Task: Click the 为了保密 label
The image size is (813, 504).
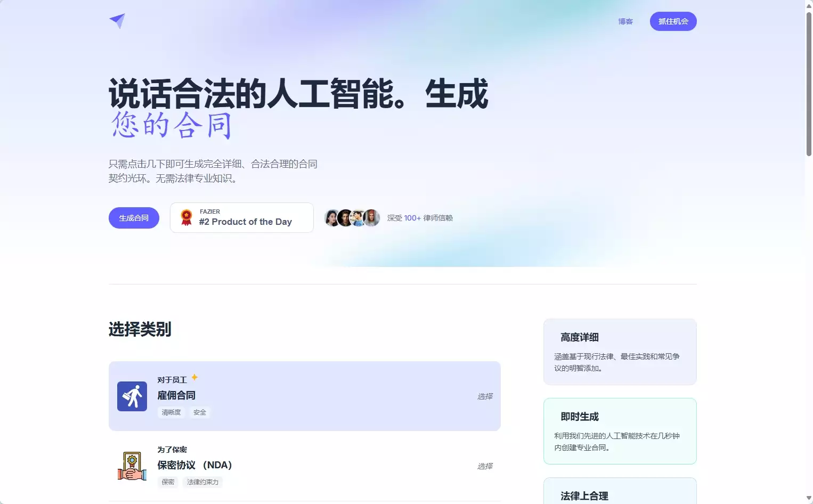Action: 172,450
